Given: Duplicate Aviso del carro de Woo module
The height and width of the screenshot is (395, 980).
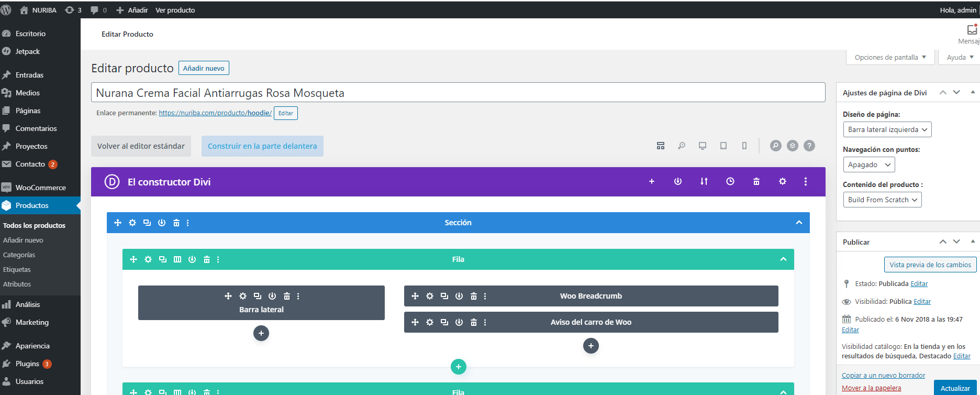Looking at the screenshot, I should (x=444, y=322).
